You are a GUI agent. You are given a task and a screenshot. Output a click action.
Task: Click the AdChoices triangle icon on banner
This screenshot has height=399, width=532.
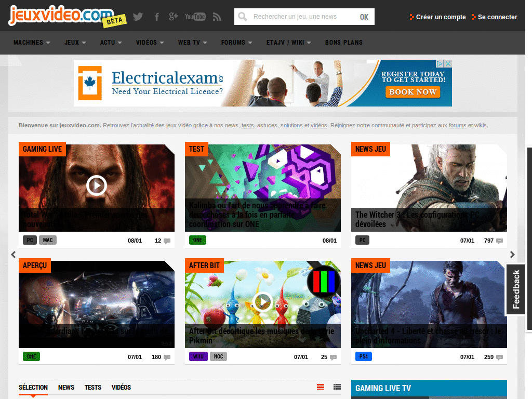tap(440, 63)
